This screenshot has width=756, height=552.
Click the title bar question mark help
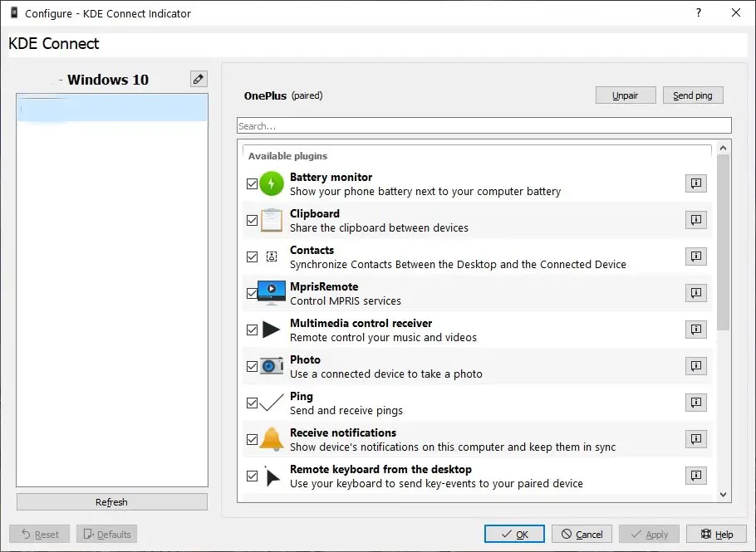tap(699, 13)
